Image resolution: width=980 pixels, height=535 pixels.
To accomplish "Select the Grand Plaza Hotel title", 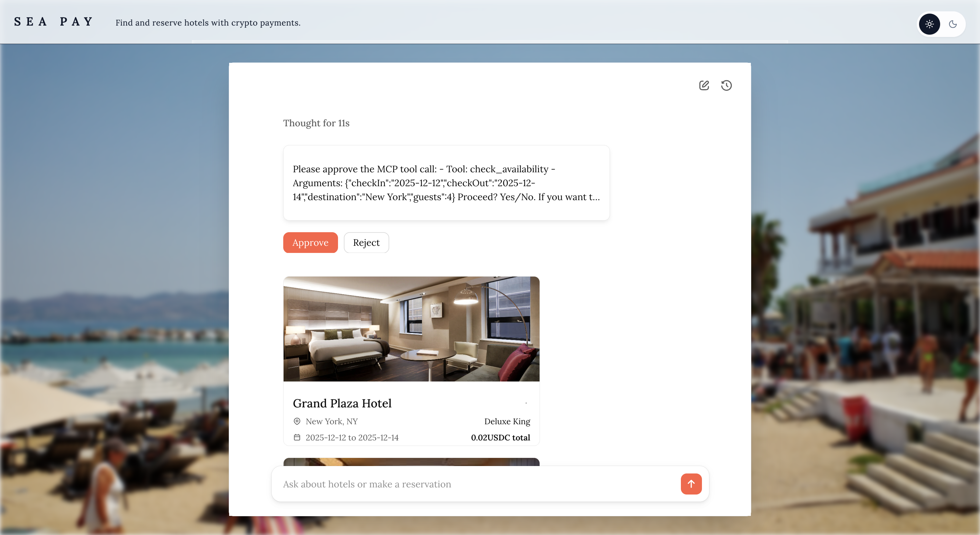I will pyautogui.click(x=342, y=403).
